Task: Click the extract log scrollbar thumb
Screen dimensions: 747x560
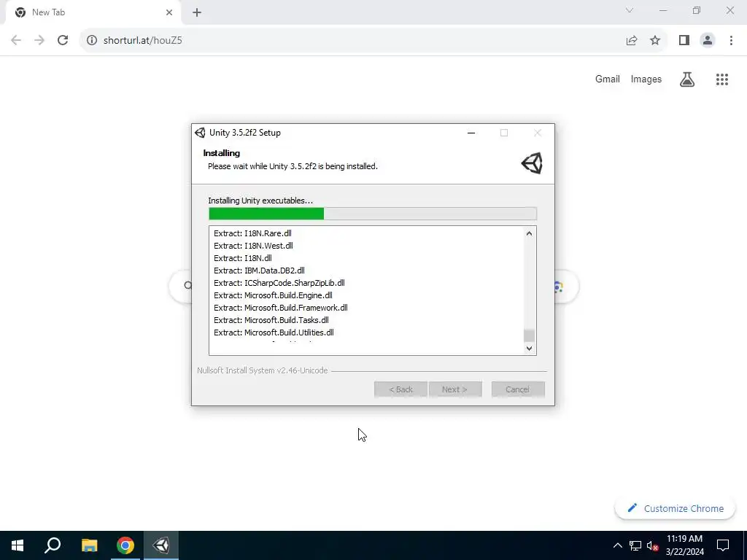Action: click(529, 335)
